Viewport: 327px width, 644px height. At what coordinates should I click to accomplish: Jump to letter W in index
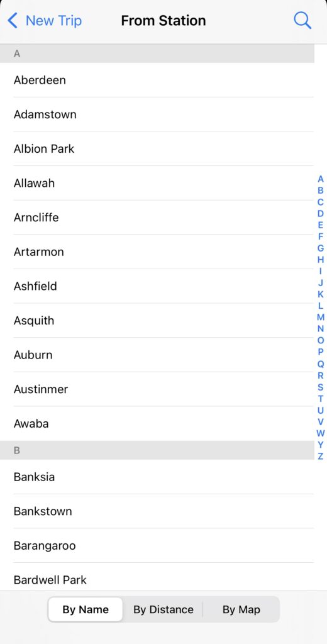(321, 433)
